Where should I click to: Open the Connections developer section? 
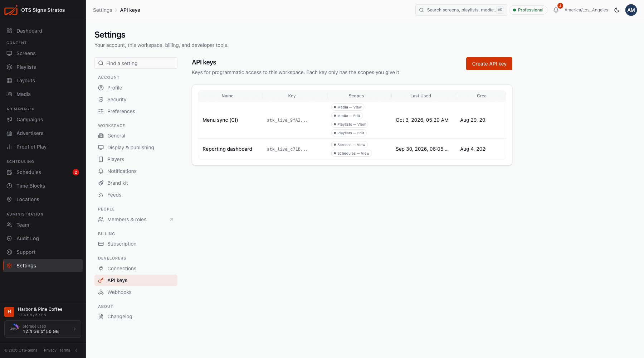coord(136,268)
